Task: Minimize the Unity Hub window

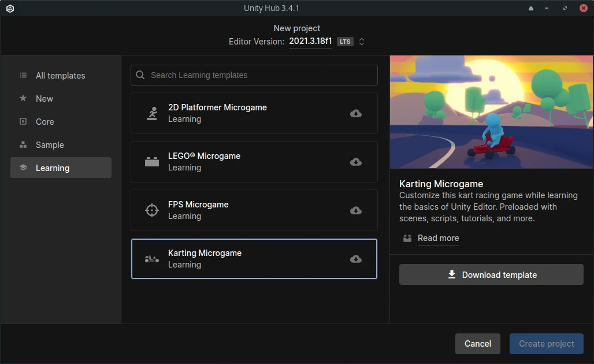Action: pos(547,8)
